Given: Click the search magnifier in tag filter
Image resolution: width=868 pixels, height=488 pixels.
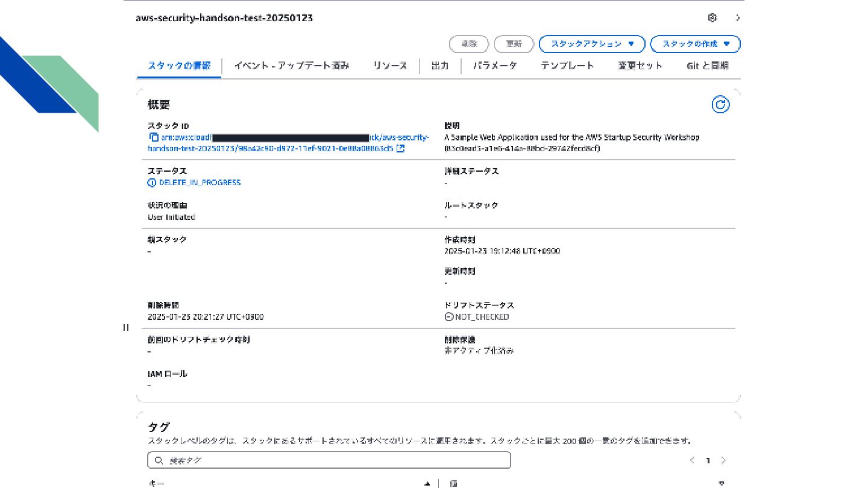Looking at the screenshot, I should (x=159, y=460).
